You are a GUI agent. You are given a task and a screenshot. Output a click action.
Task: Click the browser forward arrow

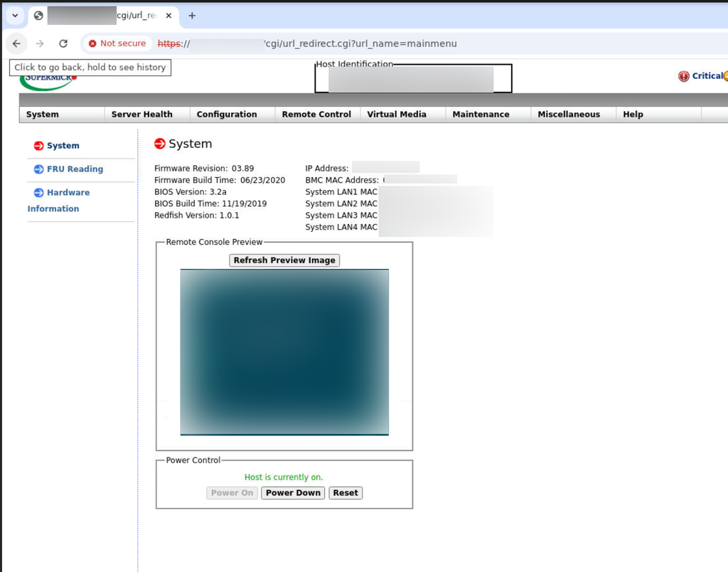tap(40, 43)
